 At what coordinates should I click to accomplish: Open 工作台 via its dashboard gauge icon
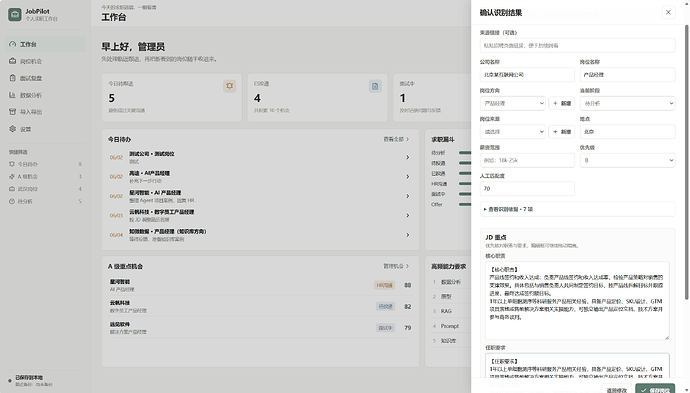[x=12, y=44]
